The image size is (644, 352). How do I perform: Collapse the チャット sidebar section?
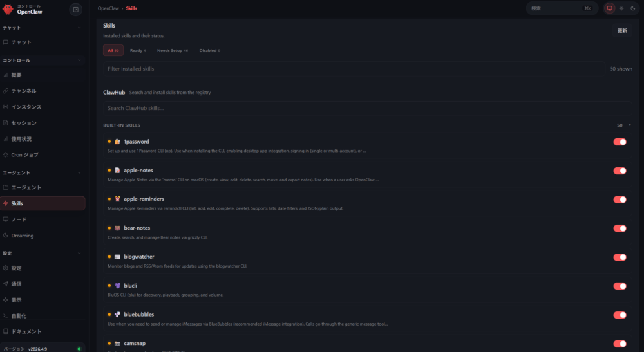[x=79, y=28]
